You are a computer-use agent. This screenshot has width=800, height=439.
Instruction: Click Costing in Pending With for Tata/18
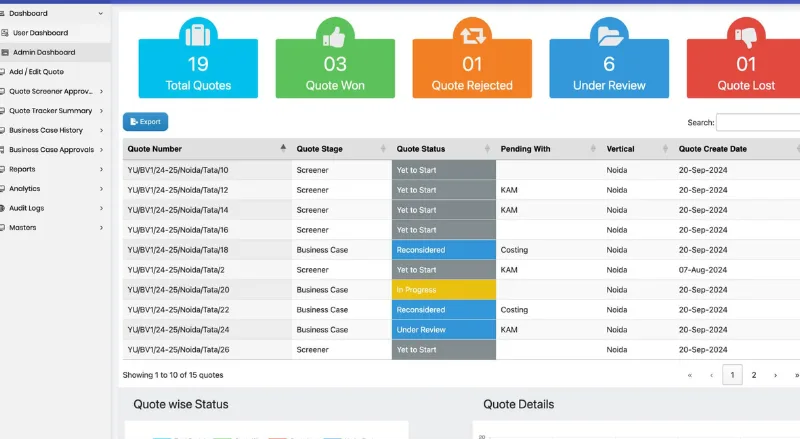514,250
